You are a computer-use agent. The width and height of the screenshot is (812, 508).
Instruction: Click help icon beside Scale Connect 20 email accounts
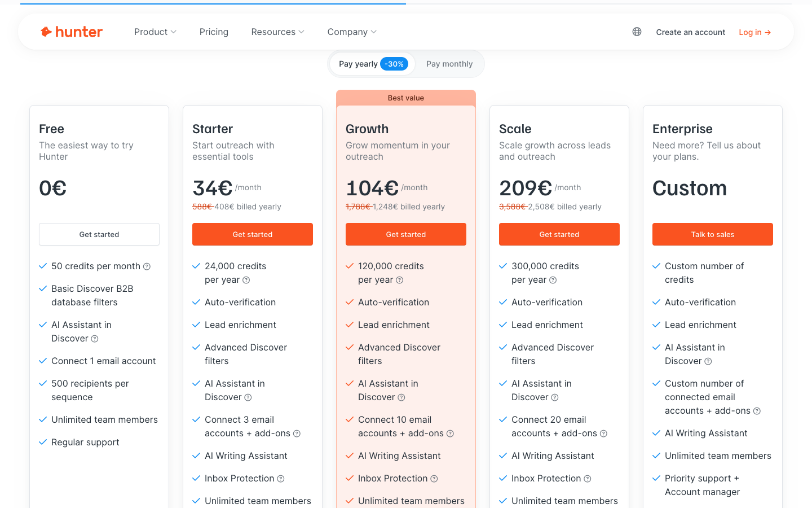[x=603, y=433]
